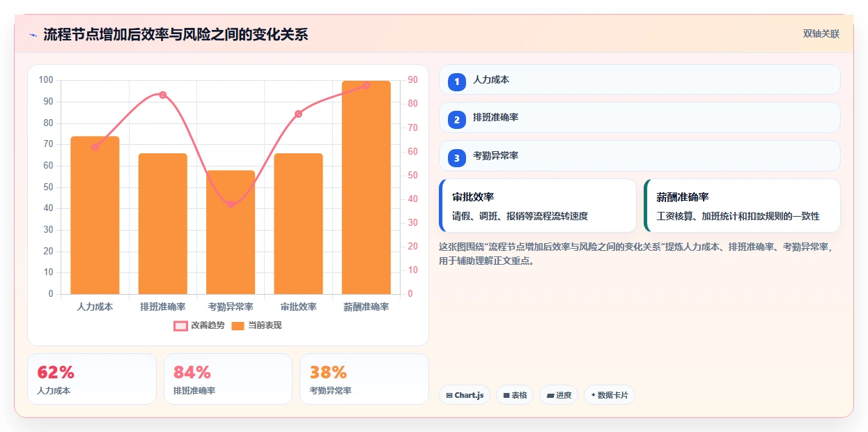Click the 表格 tag
The image size is (868, 432).
[515, 395]
